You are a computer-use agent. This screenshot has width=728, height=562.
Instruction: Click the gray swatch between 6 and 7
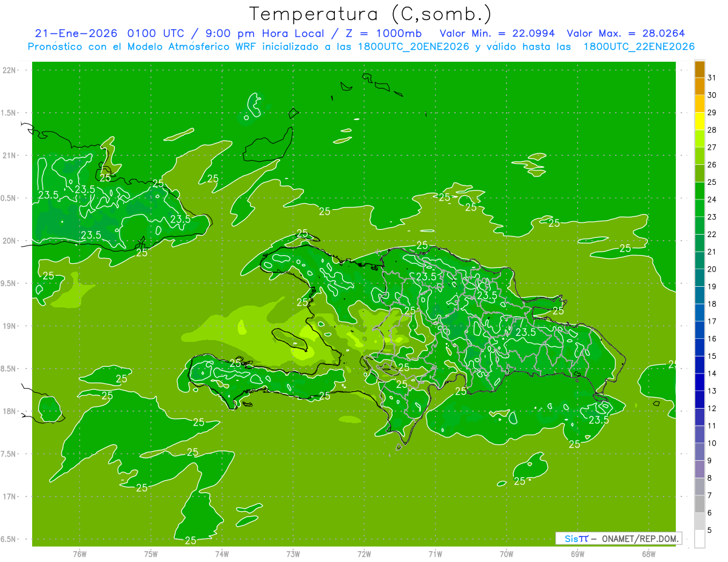[x=699, y=504]
